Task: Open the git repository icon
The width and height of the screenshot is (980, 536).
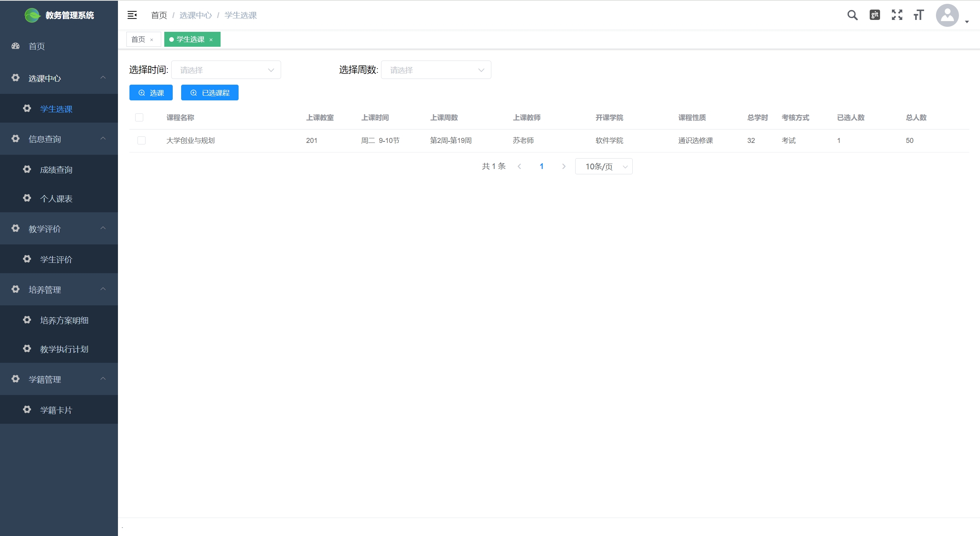Action: coord(875,15)
